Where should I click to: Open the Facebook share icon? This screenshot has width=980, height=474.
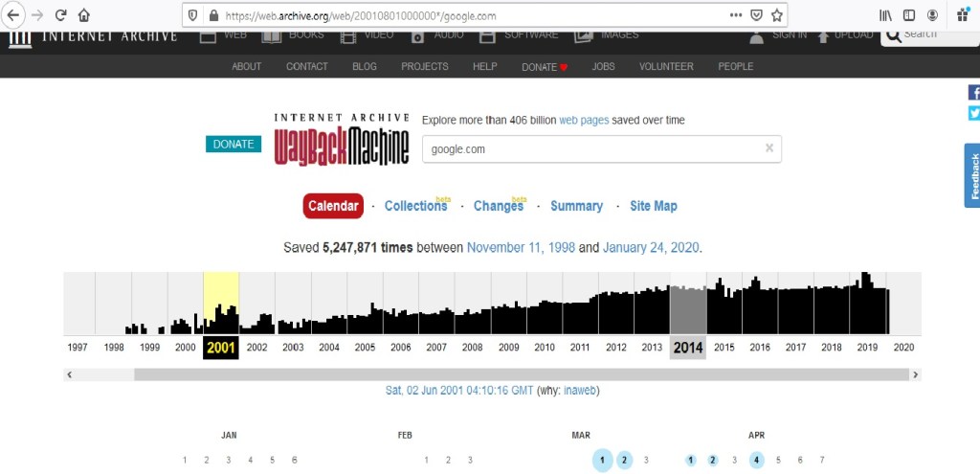(x=973, y=92)
